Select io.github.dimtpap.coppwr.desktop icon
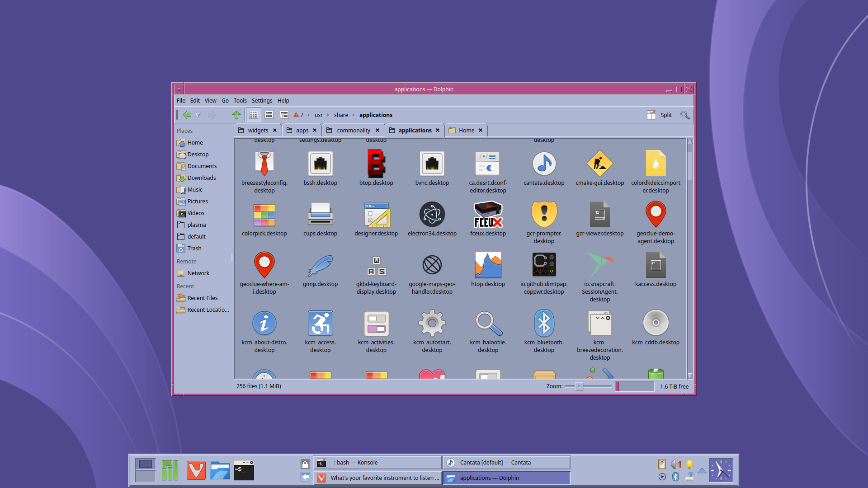Viewport: 868px width, 488px height. (x=544, y=265)
